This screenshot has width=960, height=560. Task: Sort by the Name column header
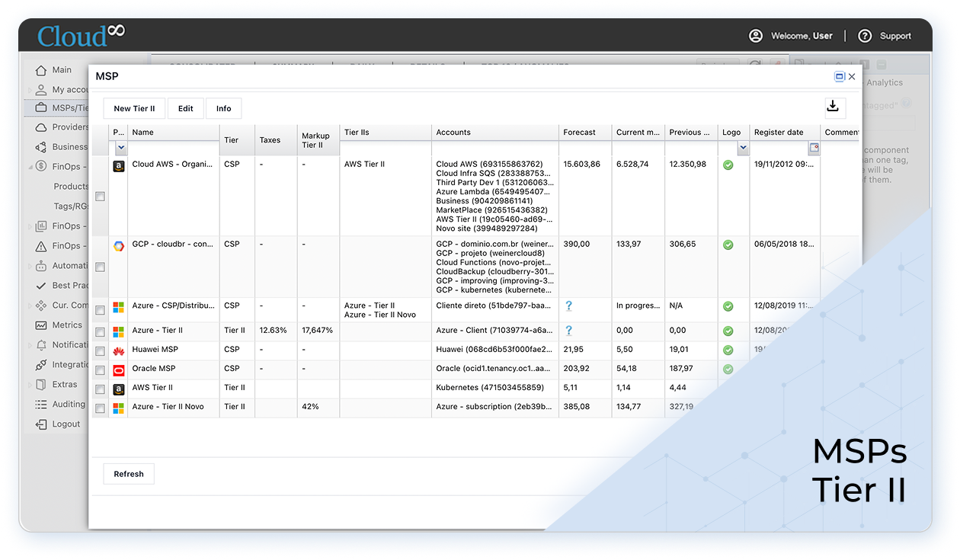[173, 133]
